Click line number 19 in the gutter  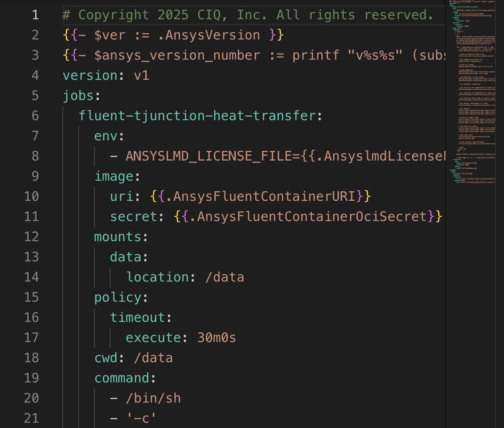[x=31, y=378]
